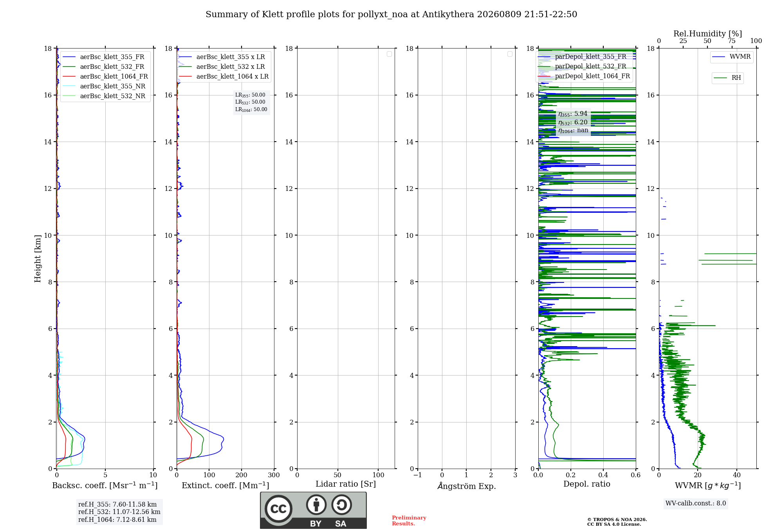Click the plot summary title at top
783x532 pixels.
[391, 14]
